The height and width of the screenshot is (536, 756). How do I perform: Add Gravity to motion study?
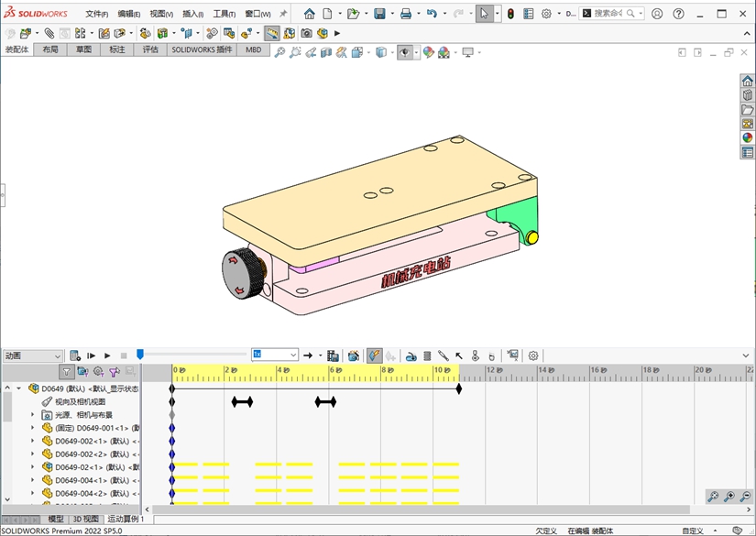click(491, 356)
